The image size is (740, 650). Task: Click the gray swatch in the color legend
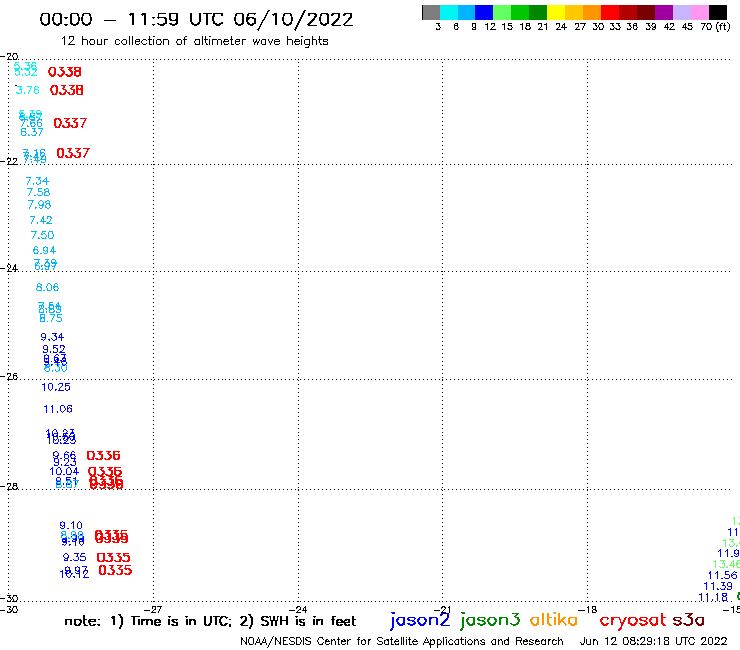431,12
